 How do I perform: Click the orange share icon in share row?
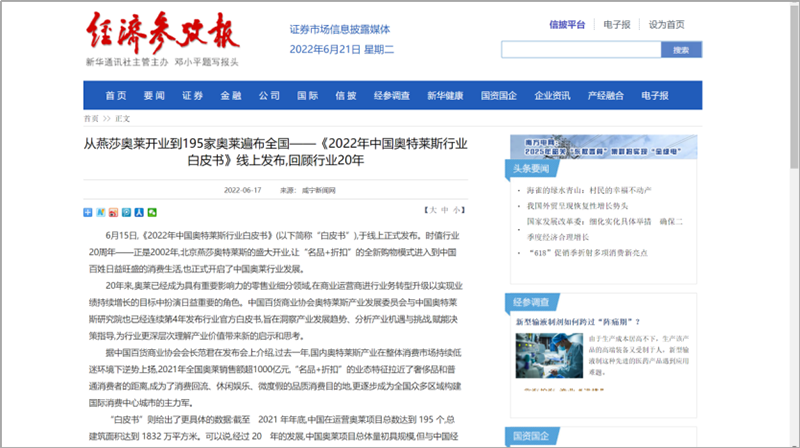(x=113, y=212)
